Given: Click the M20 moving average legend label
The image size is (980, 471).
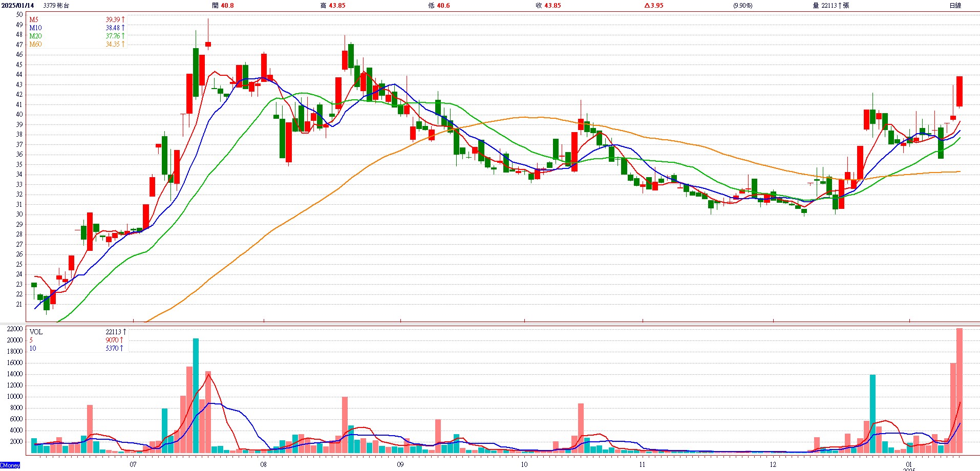Looking at the screenshot, I should 35,36.
